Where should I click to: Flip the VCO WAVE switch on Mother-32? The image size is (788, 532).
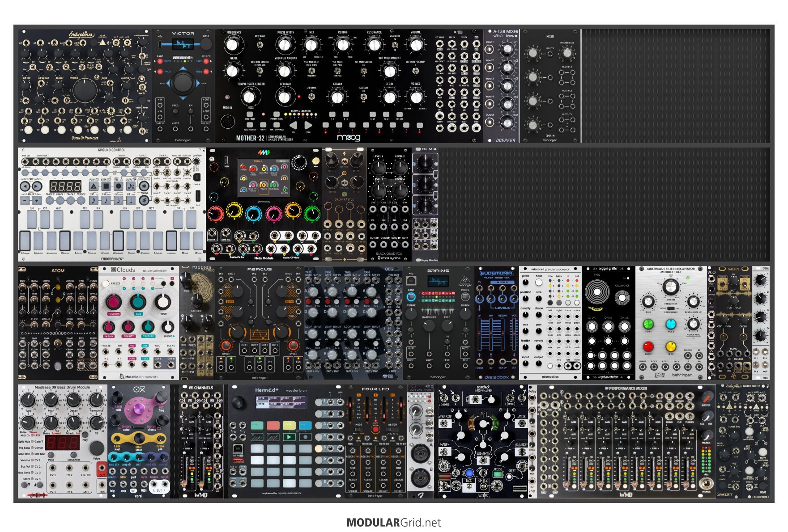260,45
